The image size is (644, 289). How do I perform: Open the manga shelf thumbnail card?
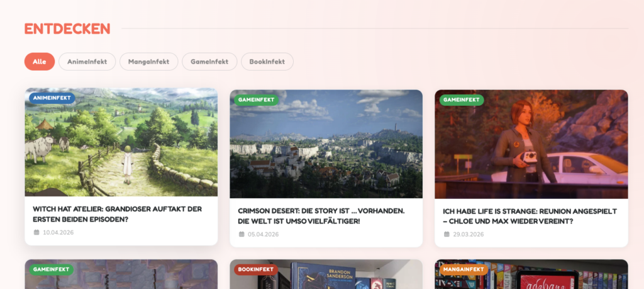[x=531, y=274]
